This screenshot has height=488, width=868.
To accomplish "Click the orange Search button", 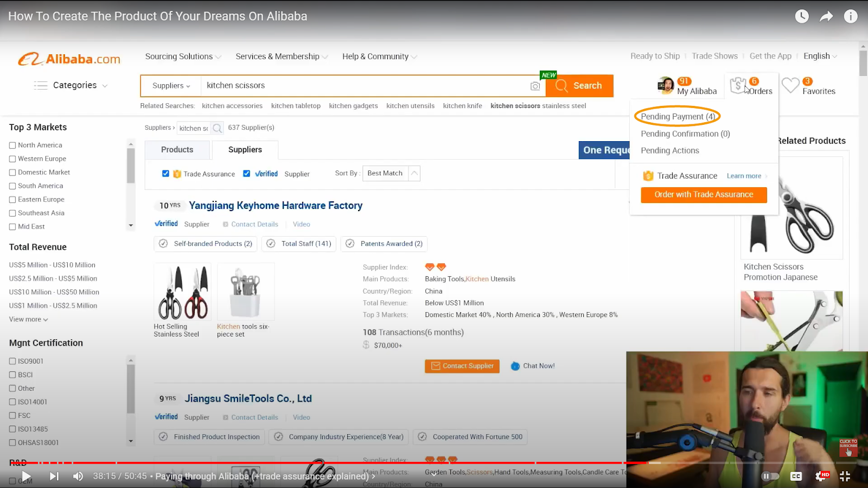I will pyautogui.click(x=579, y=86).
